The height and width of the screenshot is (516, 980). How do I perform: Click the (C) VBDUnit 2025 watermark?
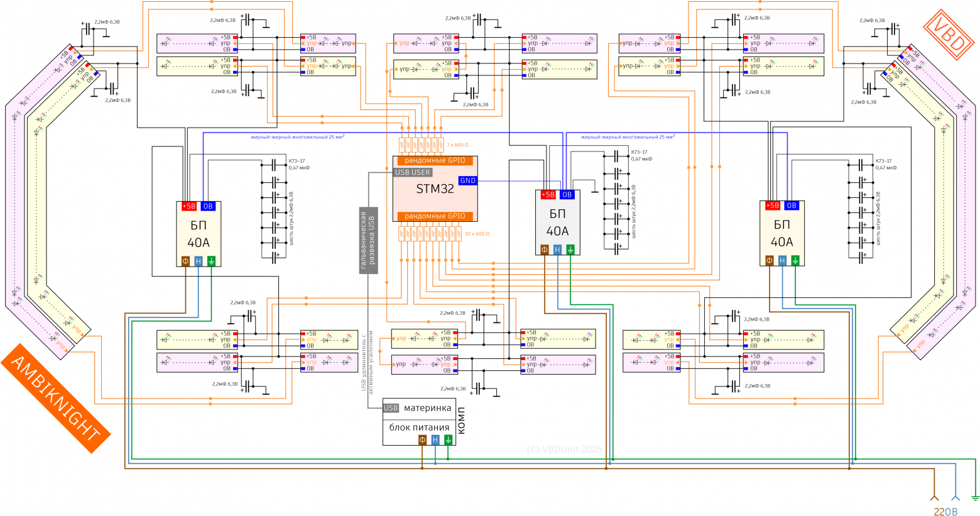[563, 449]
